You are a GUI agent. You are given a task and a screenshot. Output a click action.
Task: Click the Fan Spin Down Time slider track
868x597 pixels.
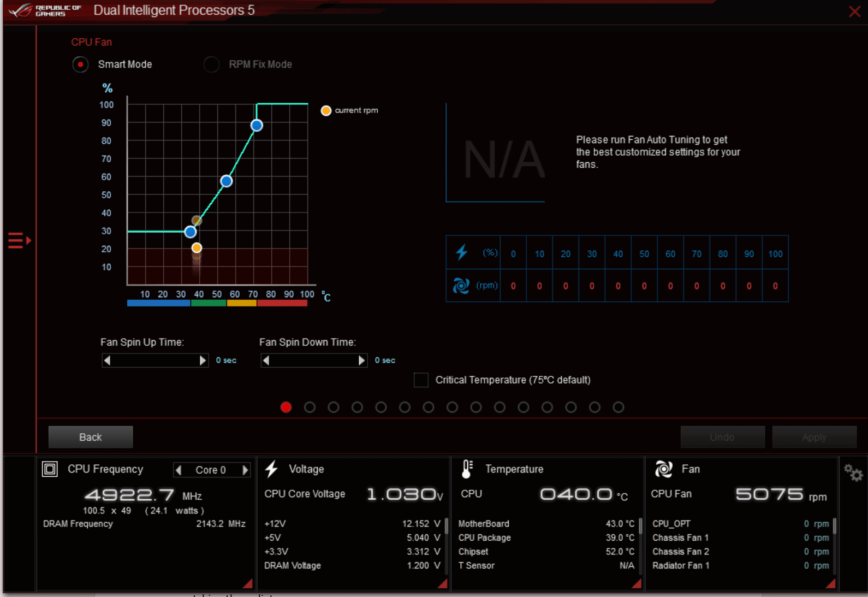(314, 360)
